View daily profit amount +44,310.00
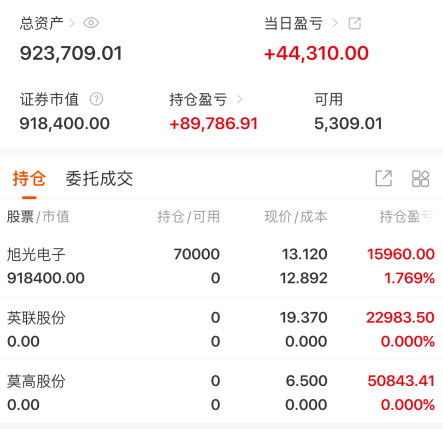 316,53
